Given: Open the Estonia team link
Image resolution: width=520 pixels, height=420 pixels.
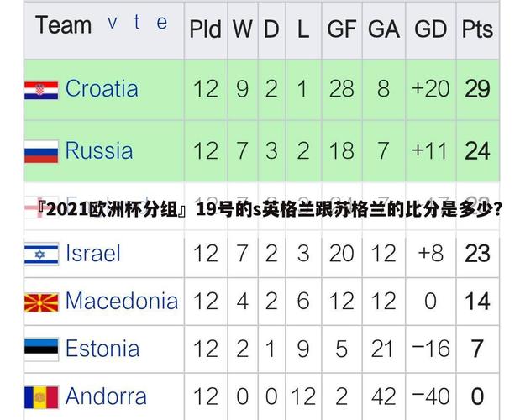Looking at the screenshot, I should click(x=102, y=349).
